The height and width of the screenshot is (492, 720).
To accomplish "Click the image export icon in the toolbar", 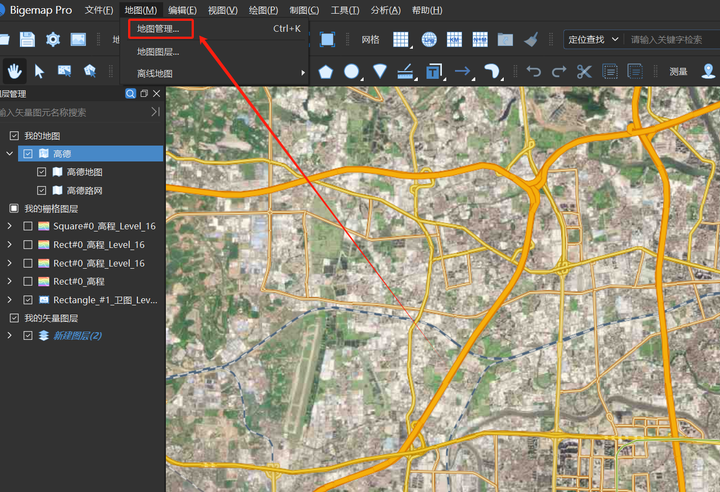I will click(x=78, y=40).
